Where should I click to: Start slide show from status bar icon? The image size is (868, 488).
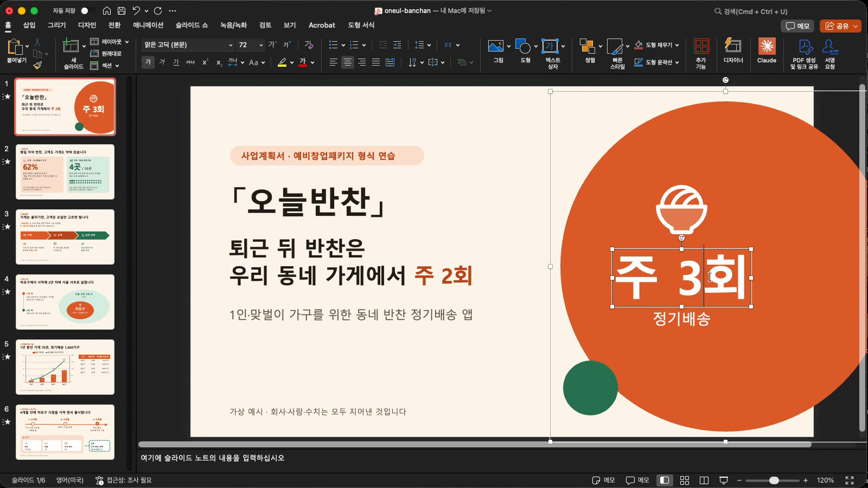[x=724, y=480]
